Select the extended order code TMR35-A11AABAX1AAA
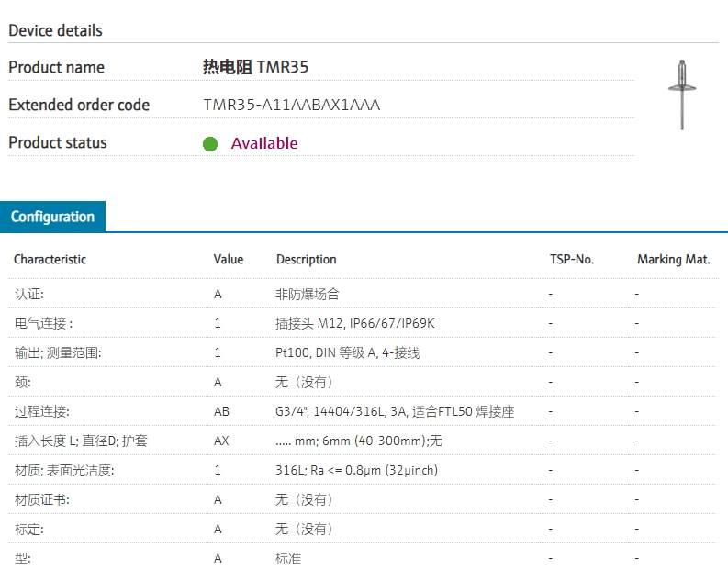 (x=291, y=105)
